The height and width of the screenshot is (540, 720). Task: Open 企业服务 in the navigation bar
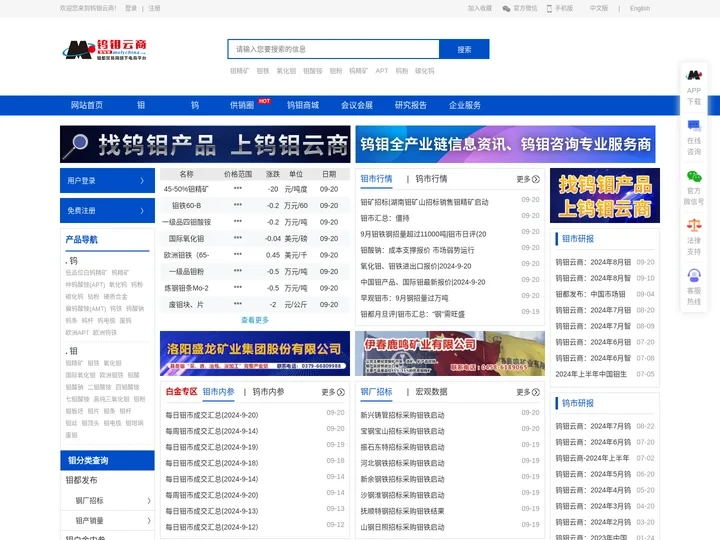(465, 105)
